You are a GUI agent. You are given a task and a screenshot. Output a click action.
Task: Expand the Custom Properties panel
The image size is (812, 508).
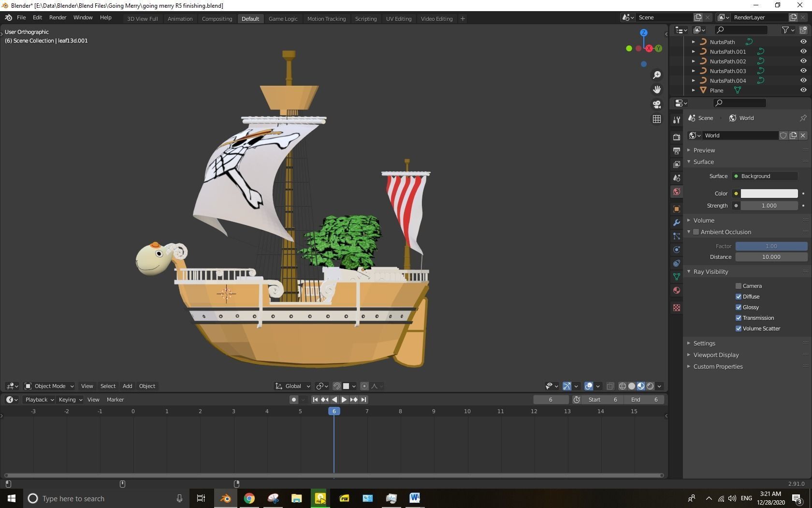point(718,367)
